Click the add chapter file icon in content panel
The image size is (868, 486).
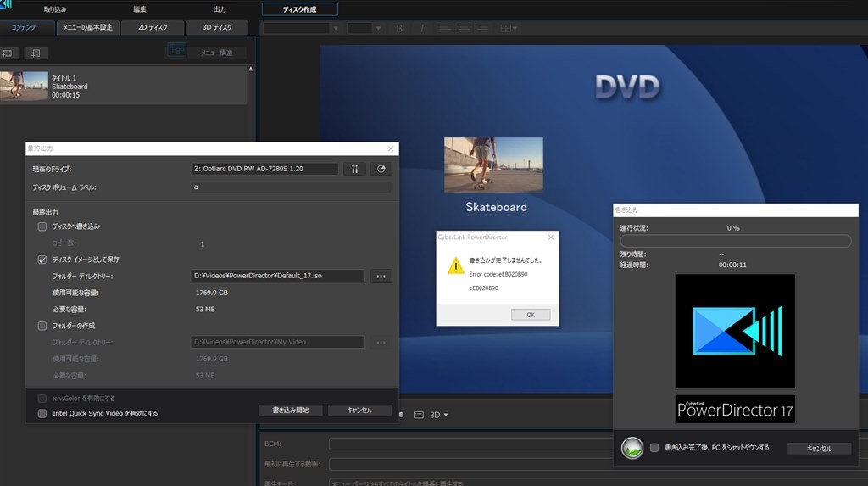click(36, 53)
